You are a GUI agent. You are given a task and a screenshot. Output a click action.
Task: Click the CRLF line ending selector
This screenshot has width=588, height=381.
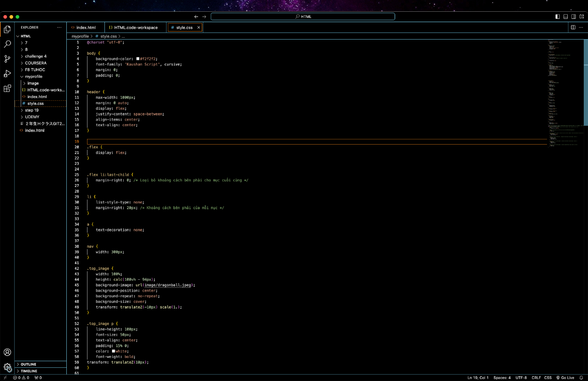pyautogui.click(x=536, y=378)
